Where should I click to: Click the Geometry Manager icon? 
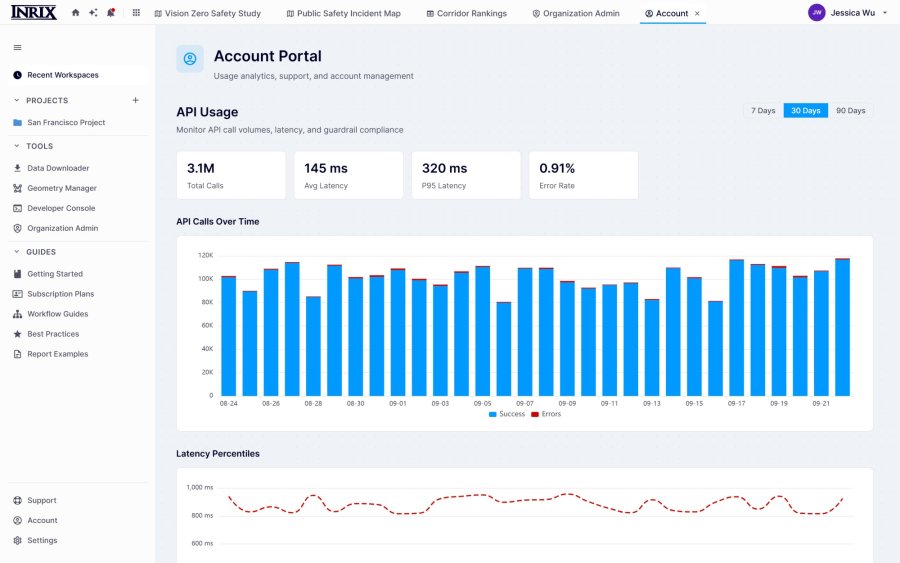click(18, 188)
